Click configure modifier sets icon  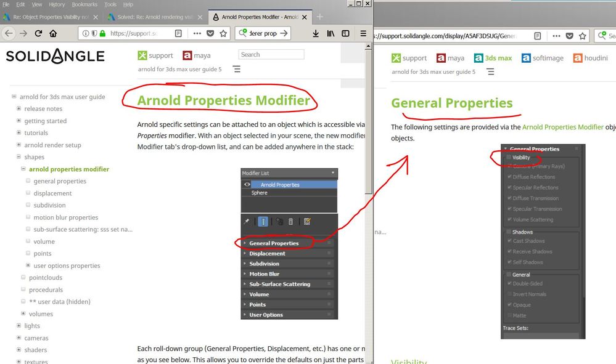pos(307,222)
